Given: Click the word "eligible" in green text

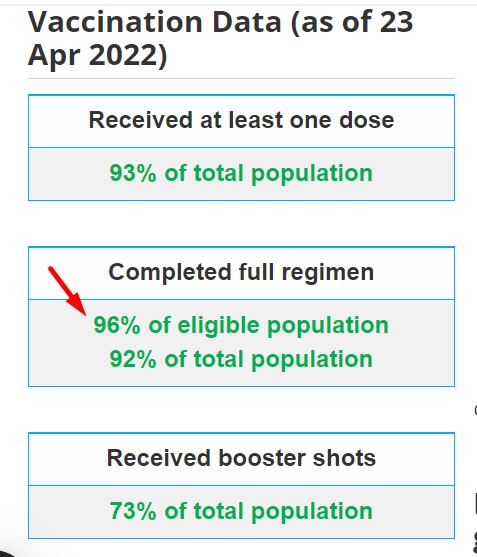Looking at the screenshot, I should [218, 325].
